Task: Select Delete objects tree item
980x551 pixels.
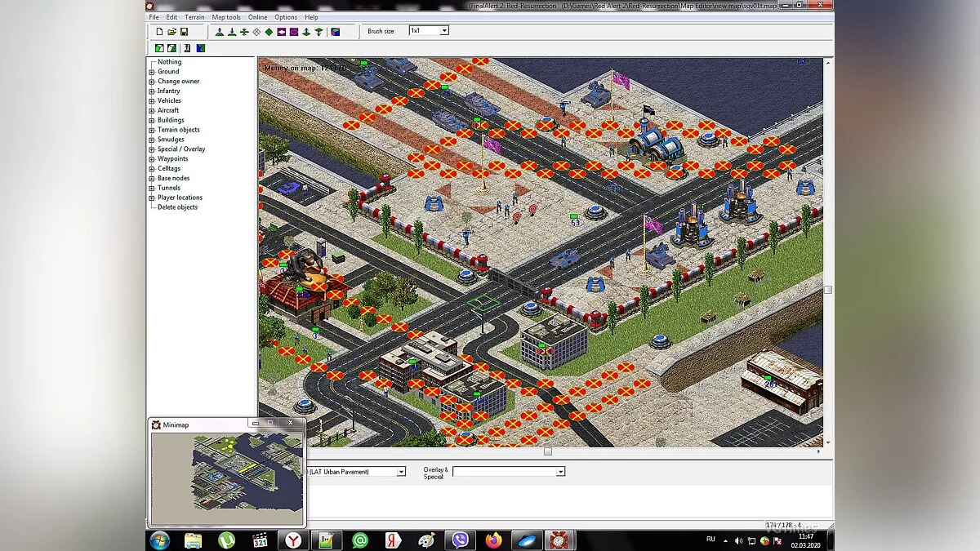Action: pos(177,207)
